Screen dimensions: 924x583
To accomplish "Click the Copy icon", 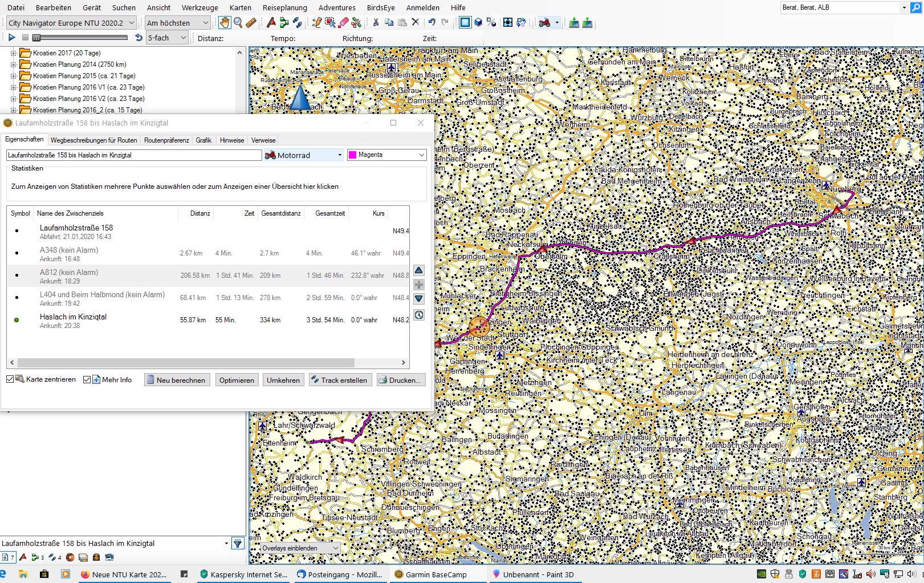I will click(389, 22).
